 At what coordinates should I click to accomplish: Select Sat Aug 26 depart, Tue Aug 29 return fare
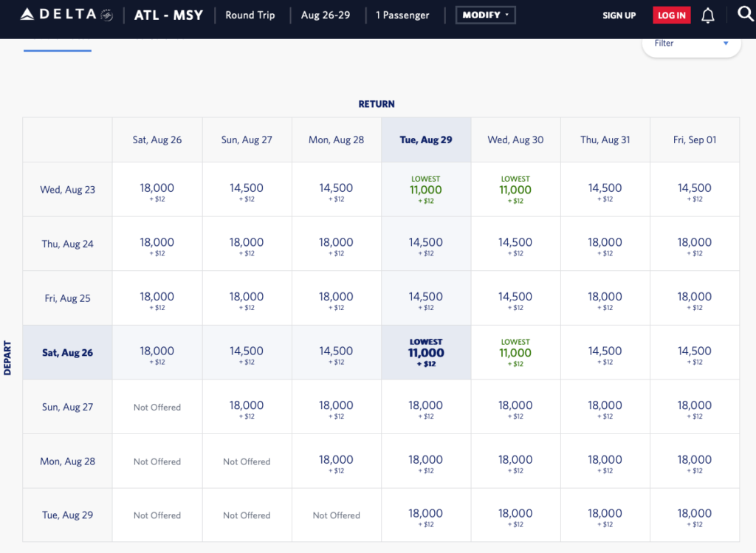426,353
